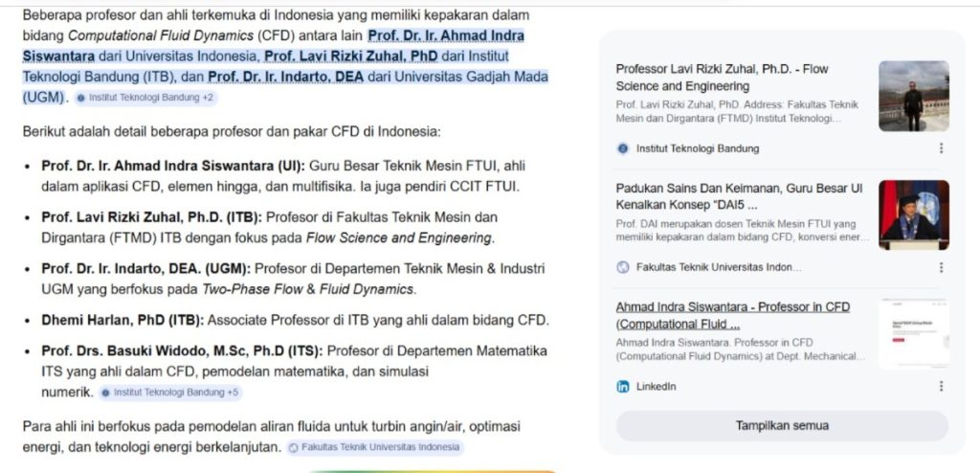Screen dimensions: 980x473
Task: Click Tampilkan semua button
Action: tap(782, 426)
